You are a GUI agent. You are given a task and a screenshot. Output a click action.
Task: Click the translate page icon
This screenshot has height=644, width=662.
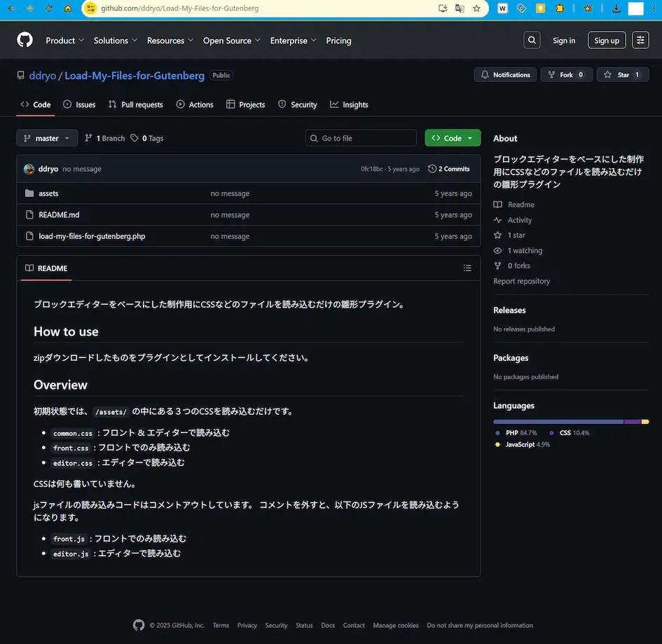[460, 8]
